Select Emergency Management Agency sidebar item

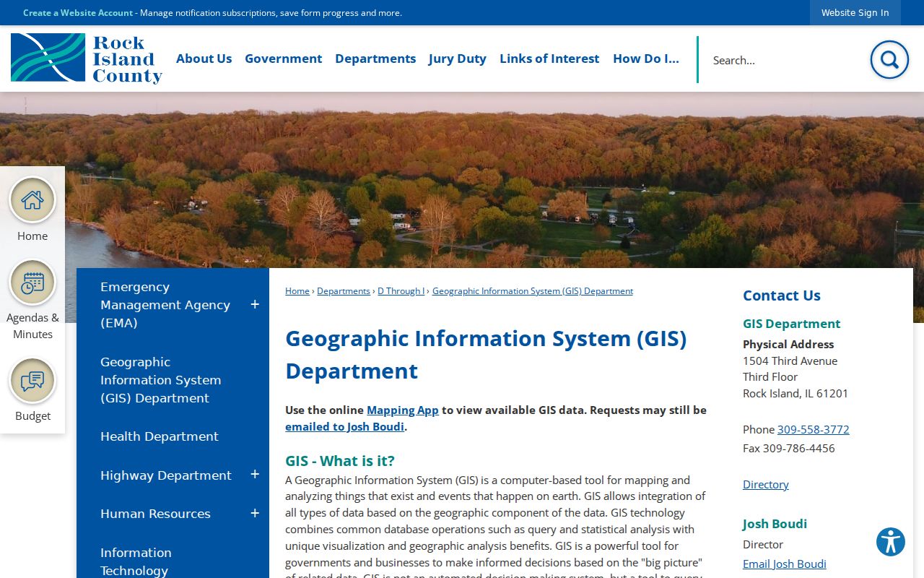165,305
